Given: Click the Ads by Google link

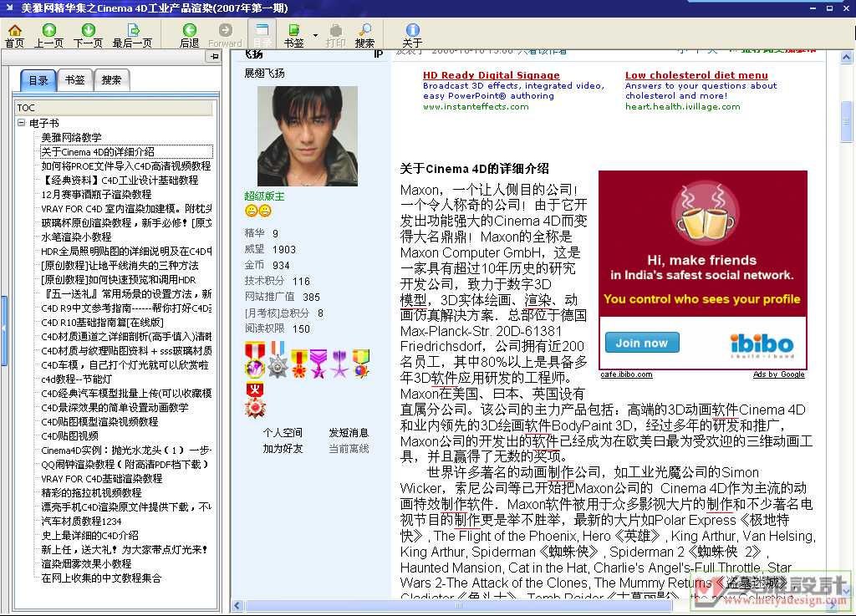Looking at the screenshot, I should pyautogui.click(x=778, y=374).
